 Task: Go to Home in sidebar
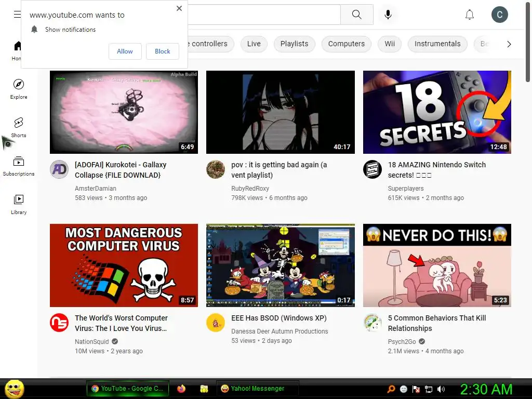tap(18, 51)
